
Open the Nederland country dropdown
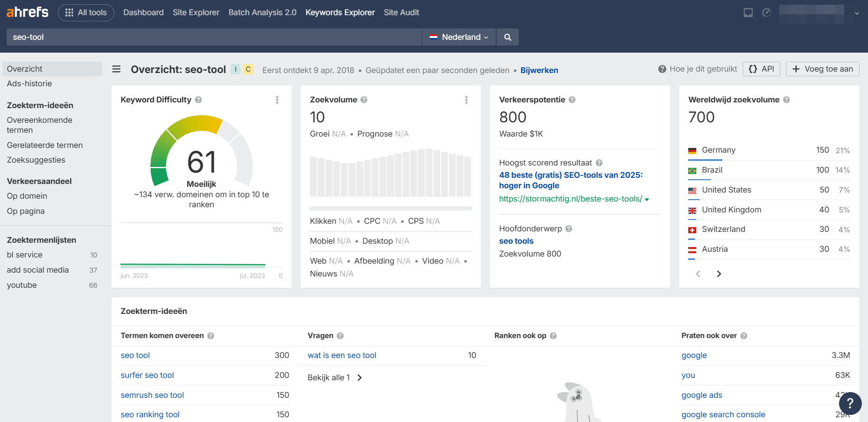[459, 37]
